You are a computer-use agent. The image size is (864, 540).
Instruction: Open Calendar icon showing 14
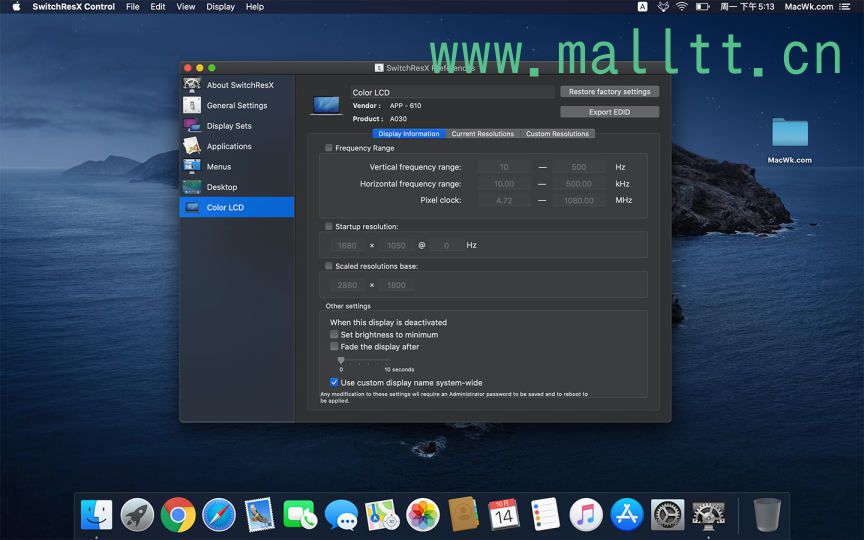pyautogui.click(x=504, y=515)
